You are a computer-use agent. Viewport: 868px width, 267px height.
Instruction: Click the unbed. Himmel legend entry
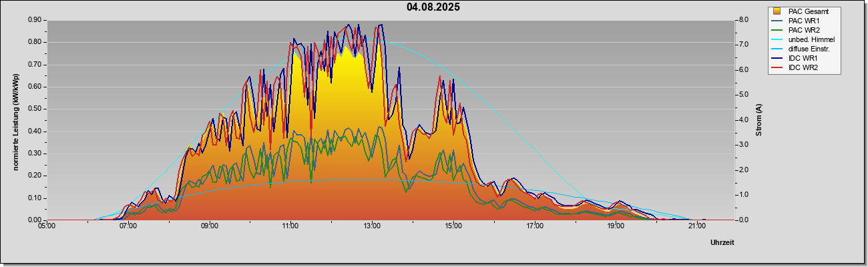803,39
